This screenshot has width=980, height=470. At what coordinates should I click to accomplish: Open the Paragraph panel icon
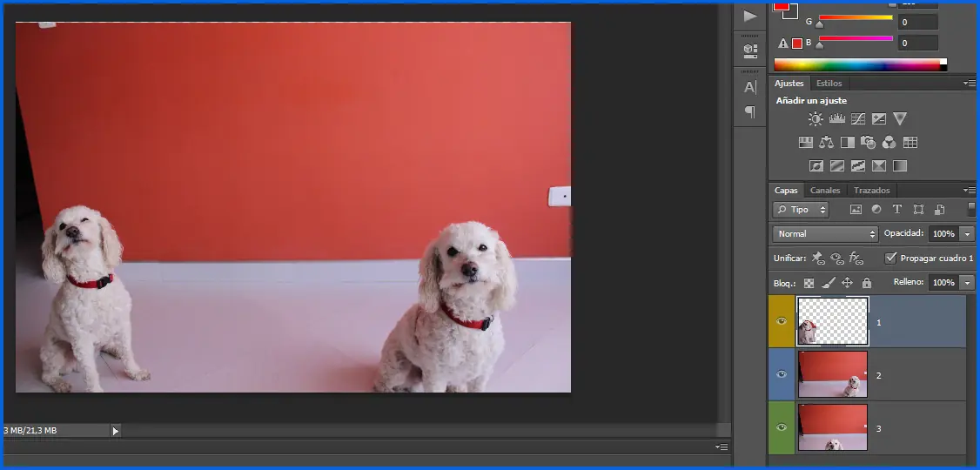(750, 112)
